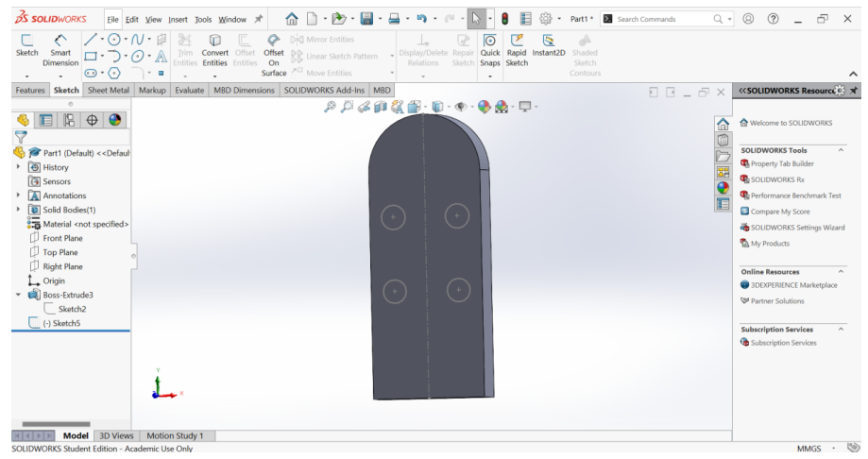
Task: Open the ConfigurationManager tab icon
Action: 69,120
